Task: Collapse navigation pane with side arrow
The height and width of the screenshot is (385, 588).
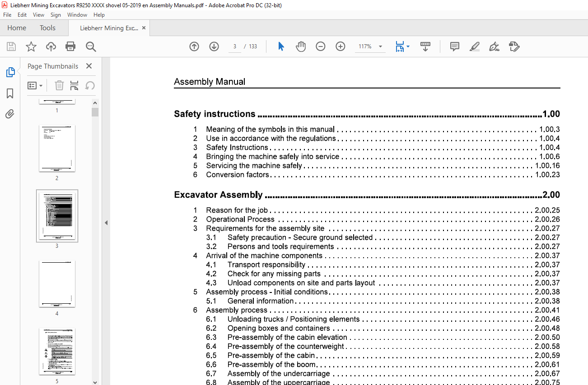Action: (x=106, y=223)
